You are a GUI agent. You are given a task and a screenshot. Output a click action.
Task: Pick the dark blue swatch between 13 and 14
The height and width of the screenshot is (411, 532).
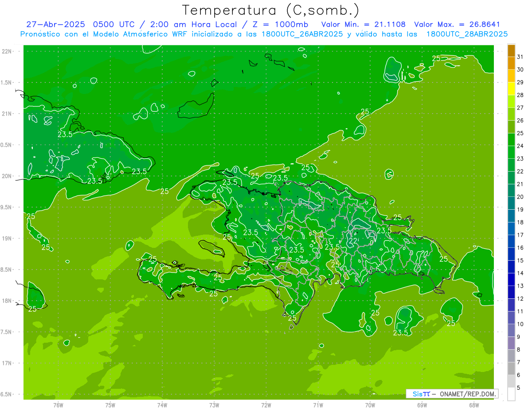coord(511,279)
